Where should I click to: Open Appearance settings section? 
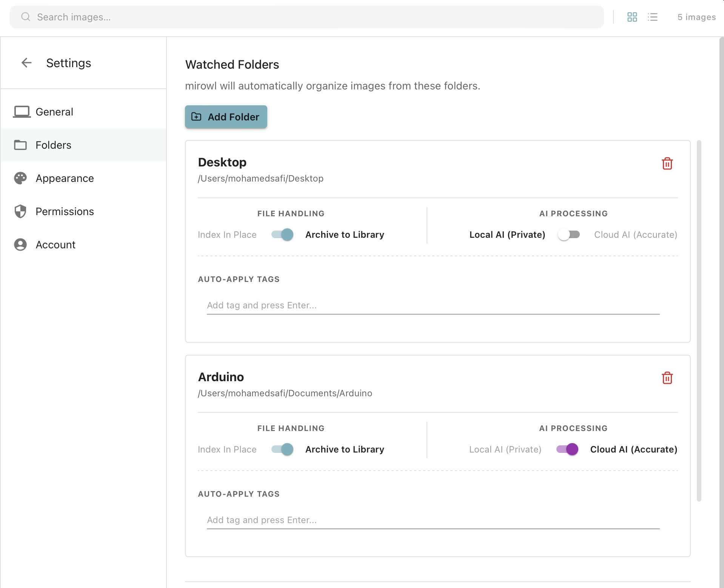(83, 178)
